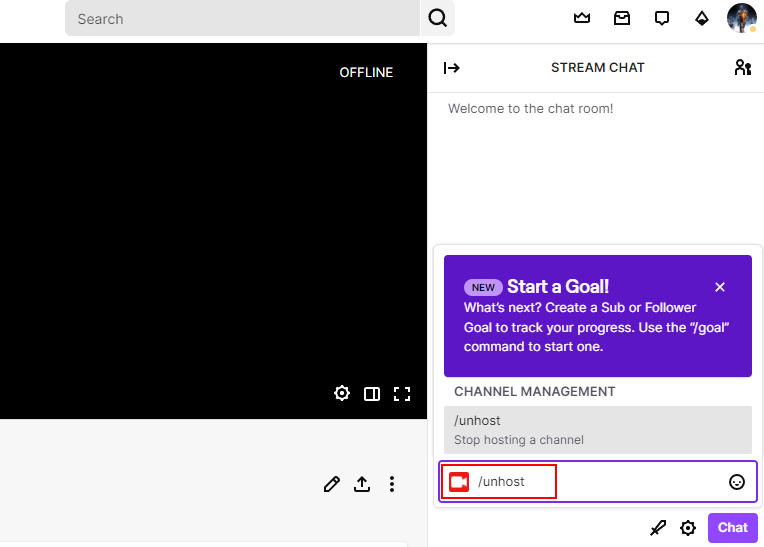Send message with the Chat button
The image size is (764, 547).
pyautogui.click(x=733, y=528)
